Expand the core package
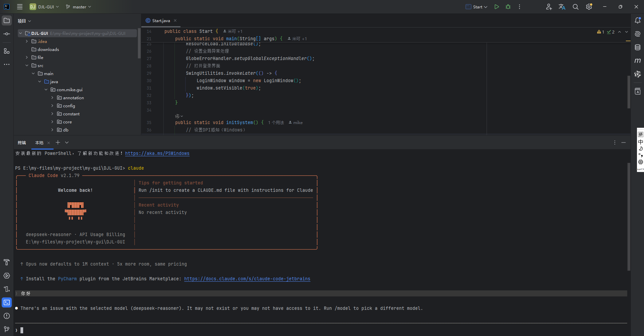 click(x=52, y=122)
